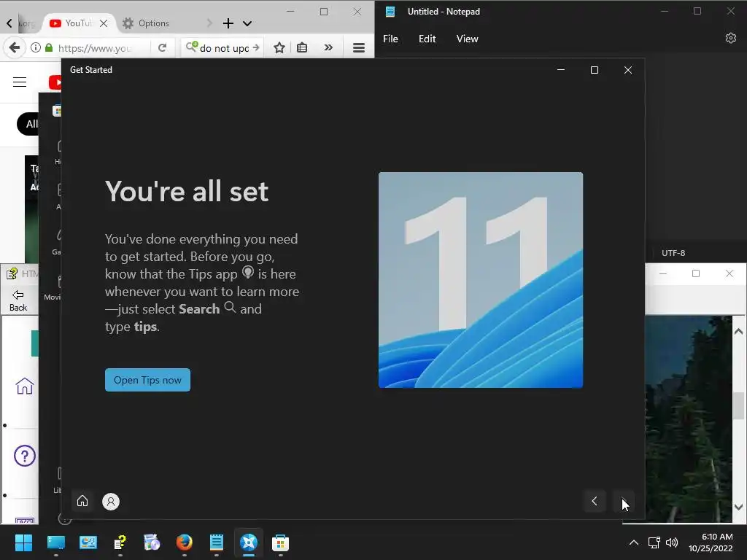Click UTF-8 encoding in Notepad status bar

coord(673,253)
